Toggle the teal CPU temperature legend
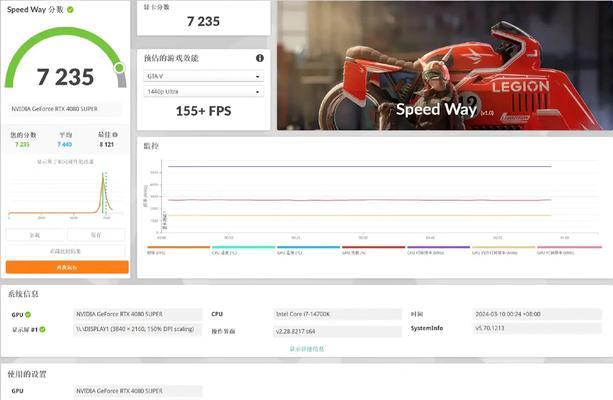 coord(244,250)
